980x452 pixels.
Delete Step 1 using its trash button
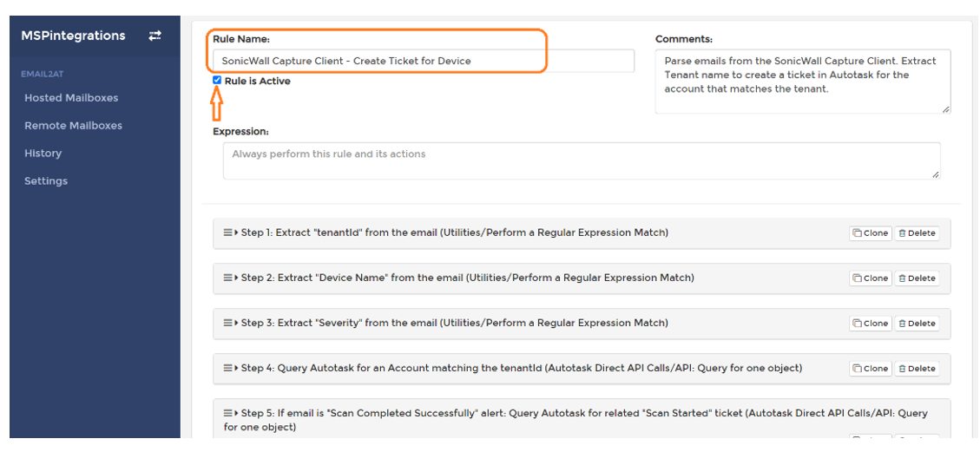[917, 233]
